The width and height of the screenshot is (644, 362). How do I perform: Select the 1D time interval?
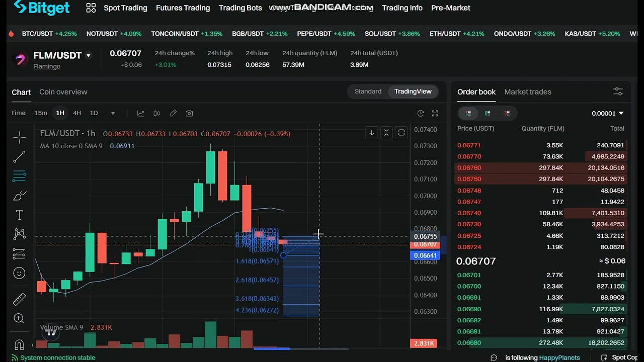pyautogui.click(x=94, y=113)
